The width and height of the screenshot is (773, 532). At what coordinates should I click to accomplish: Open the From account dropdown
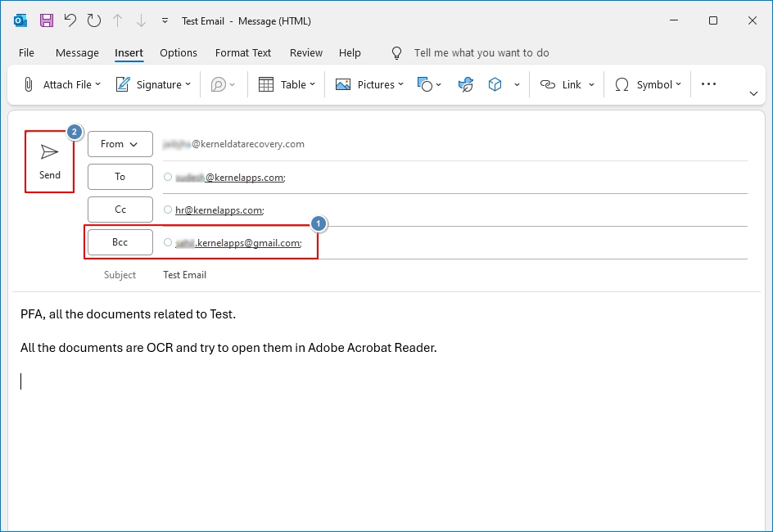(120, 144)
